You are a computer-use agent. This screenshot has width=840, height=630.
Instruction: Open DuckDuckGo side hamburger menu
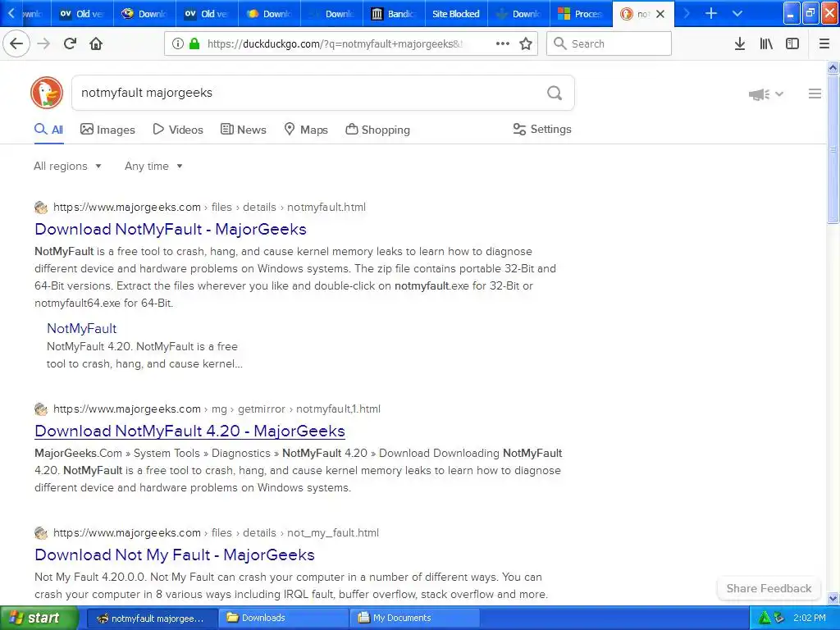[815, 94]
